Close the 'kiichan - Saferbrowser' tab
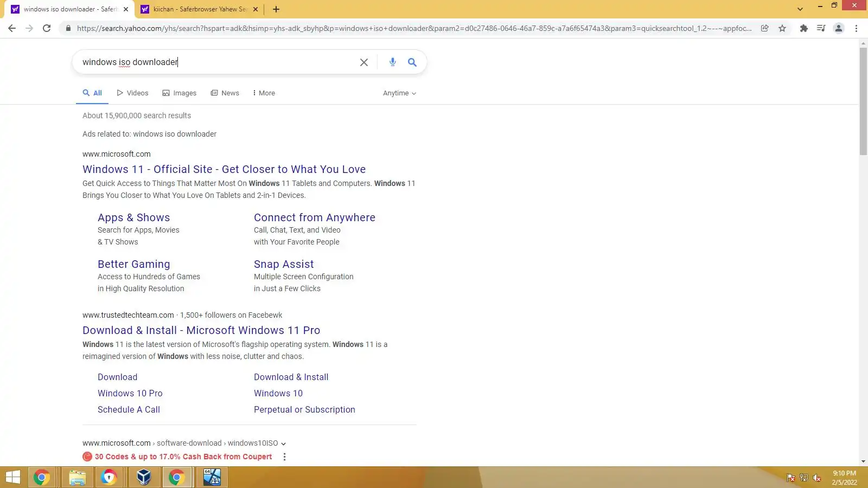This screenshot has width=868, height=488. click(256, 9)
